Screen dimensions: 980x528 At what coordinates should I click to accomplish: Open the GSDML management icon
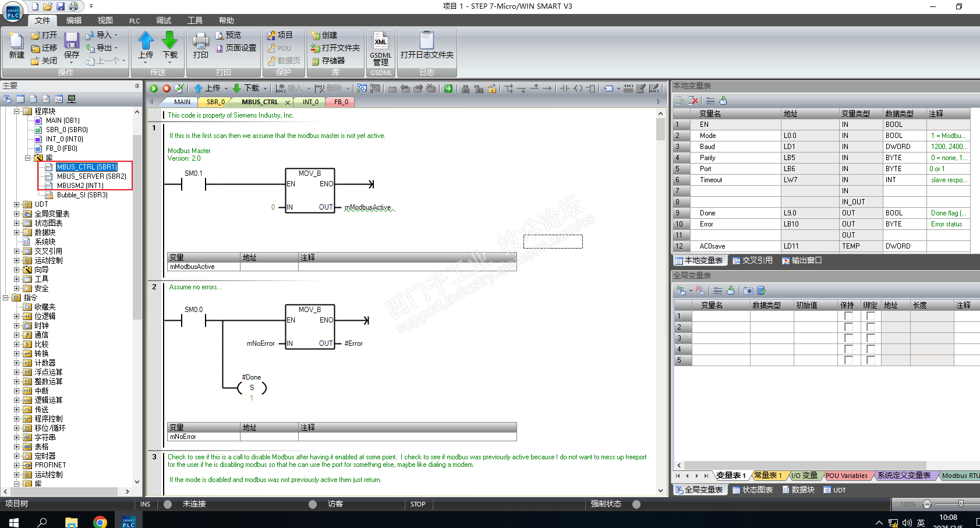[x=381, y=41]
